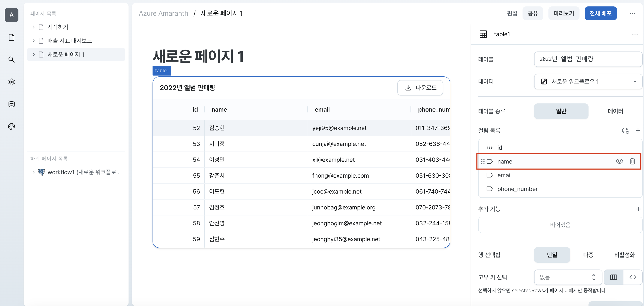Expand the 새로운 페이지 1 tree item

(33, 54)
